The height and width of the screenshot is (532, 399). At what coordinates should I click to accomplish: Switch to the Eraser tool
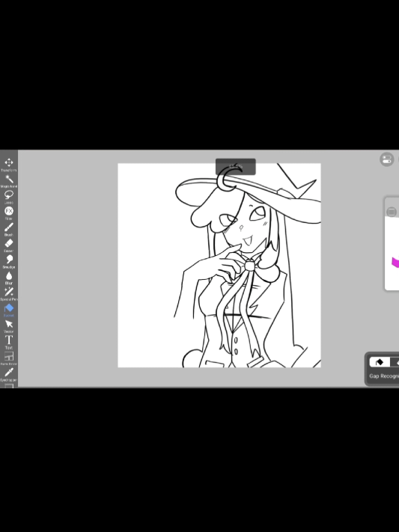pyautogui.click(x=9, y=245)
